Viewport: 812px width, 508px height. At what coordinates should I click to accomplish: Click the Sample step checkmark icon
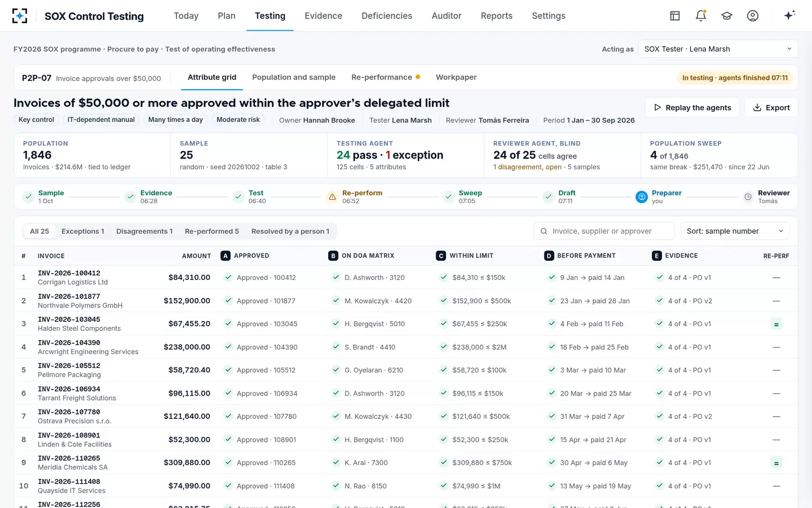pyautogui.click(x=28, y=197)
